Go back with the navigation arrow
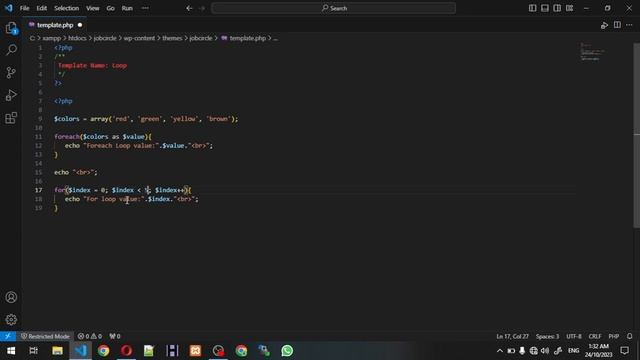Viewport: 640px width, 360px height. pyautogui.click(x=189, y=8)
